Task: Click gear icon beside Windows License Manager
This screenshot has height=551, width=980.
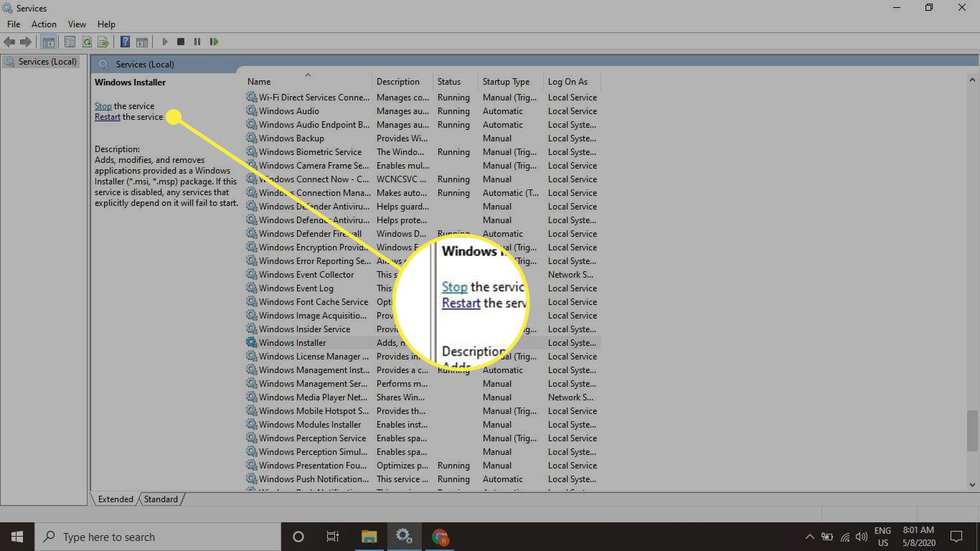Action: [x=251, y=357]
